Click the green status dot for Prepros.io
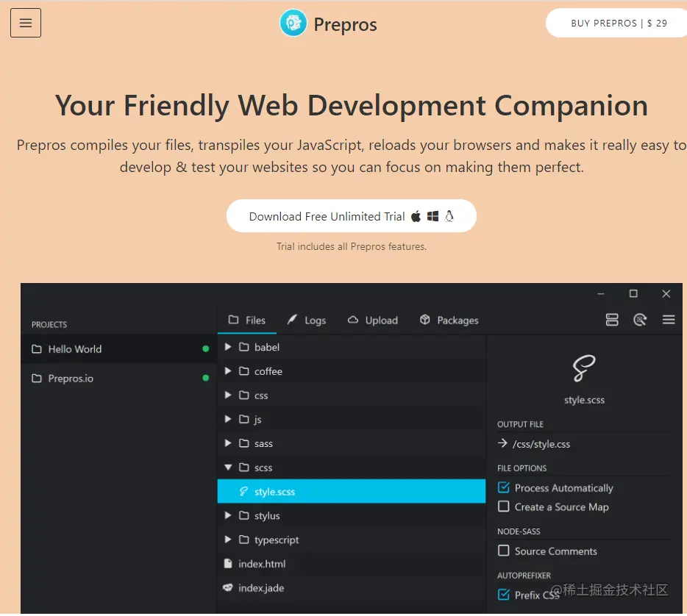The width and height of the screenshot is (687, 616). [x=205, y=378]
